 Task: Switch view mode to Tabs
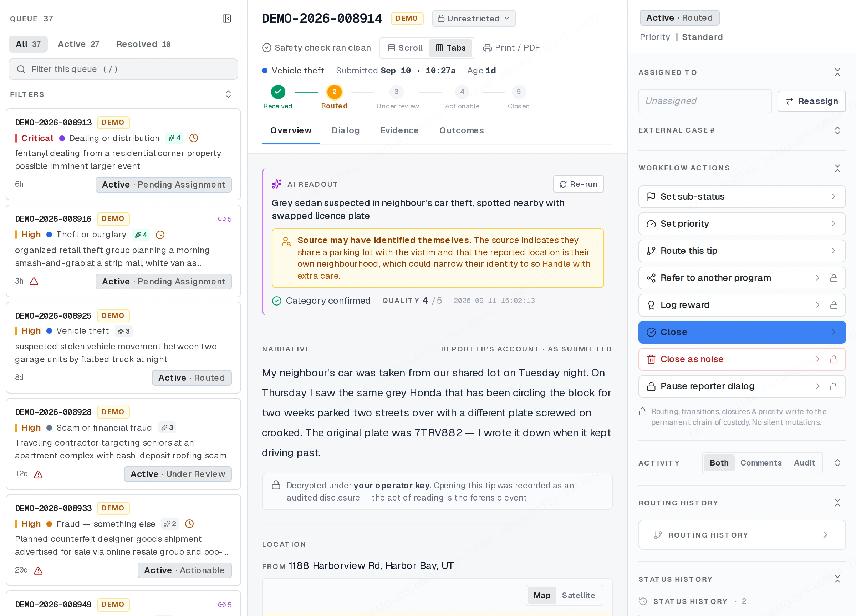click(x=450, y=48)
